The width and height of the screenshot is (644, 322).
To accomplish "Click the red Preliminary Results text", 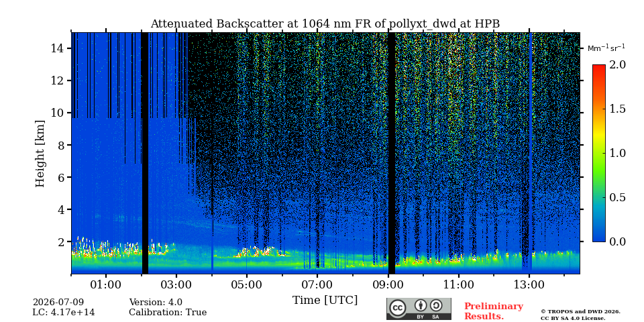I will [494, 311].
